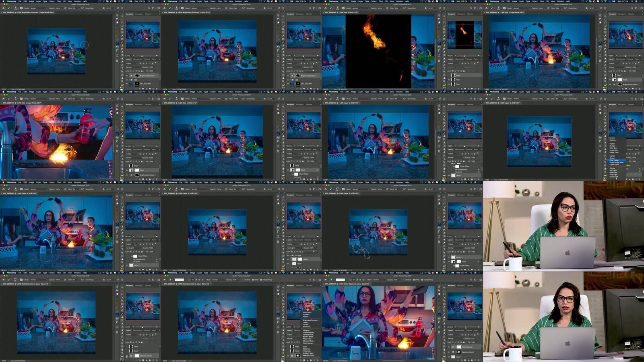Open Filter menu in the brush-cursor frame's menu bar

coord(59,1)
